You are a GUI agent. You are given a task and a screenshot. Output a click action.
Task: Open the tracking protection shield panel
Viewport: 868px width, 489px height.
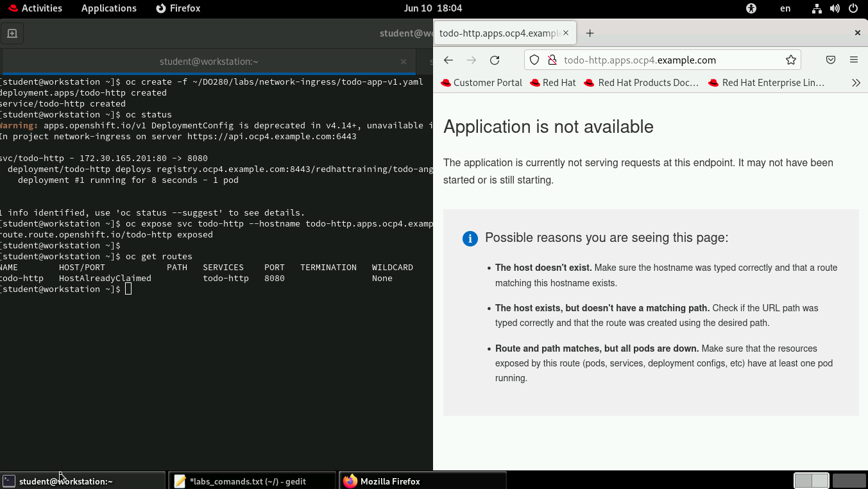[534, 59]
